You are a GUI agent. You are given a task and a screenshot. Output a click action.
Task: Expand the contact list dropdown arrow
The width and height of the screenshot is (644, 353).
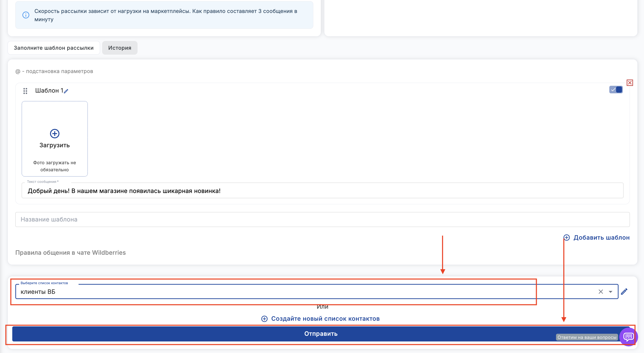click(x=611, y=292)
